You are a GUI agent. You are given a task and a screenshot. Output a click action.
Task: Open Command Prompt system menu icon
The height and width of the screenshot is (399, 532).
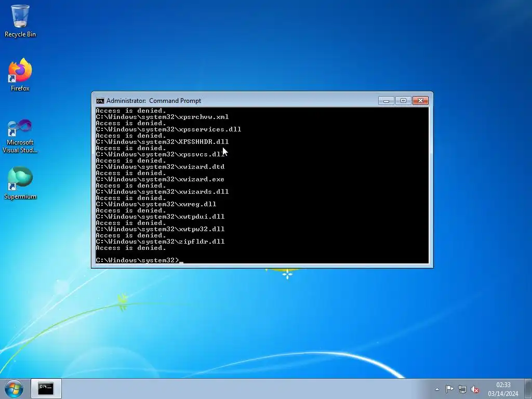[100, 101]
